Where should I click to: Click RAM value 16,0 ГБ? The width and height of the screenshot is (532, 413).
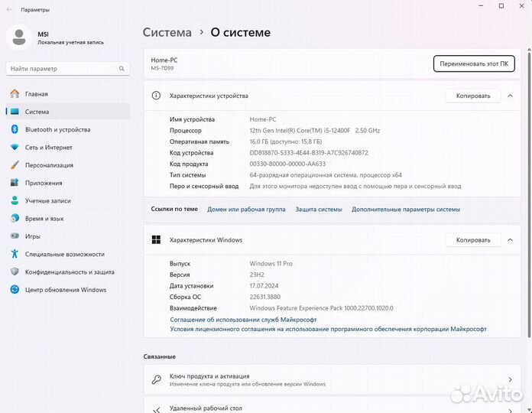tap(286, 141)
